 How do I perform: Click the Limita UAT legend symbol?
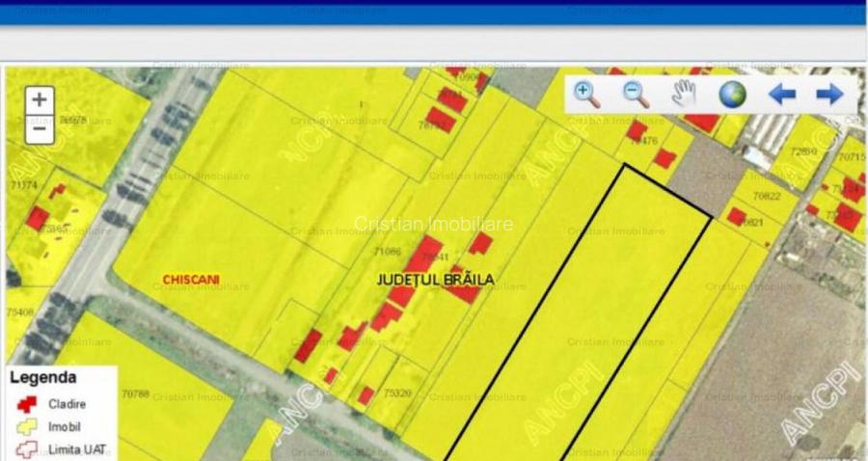(x=26, y=449)
